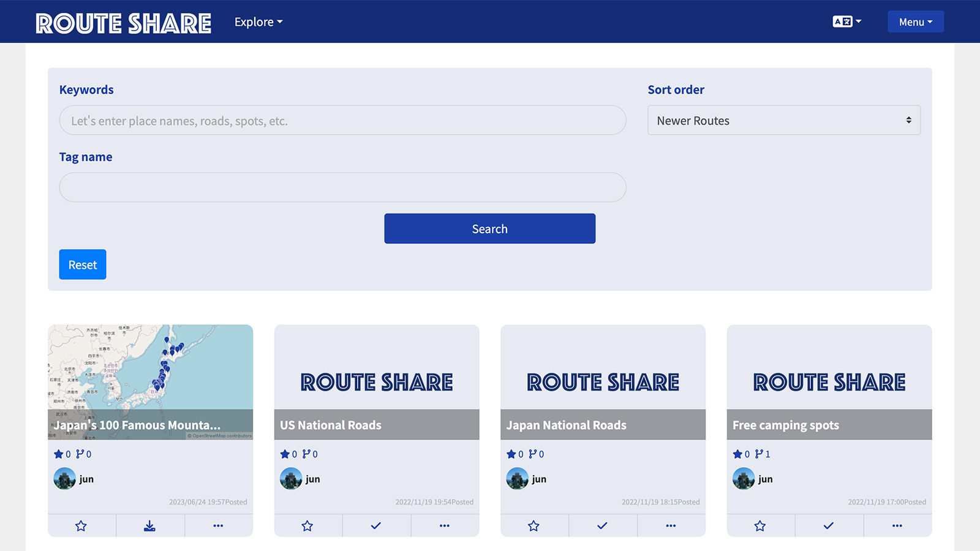Click star count on Japan's 100 Famous Mountains card
The image size is (980, 551).
pyautogui.click(x=62, y=454)
